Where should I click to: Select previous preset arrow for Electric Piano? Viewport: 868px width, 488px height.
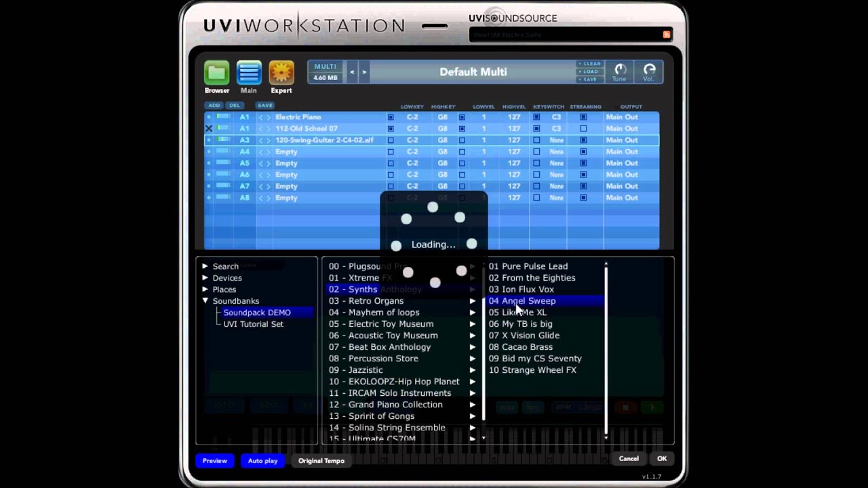pos(260,117)
